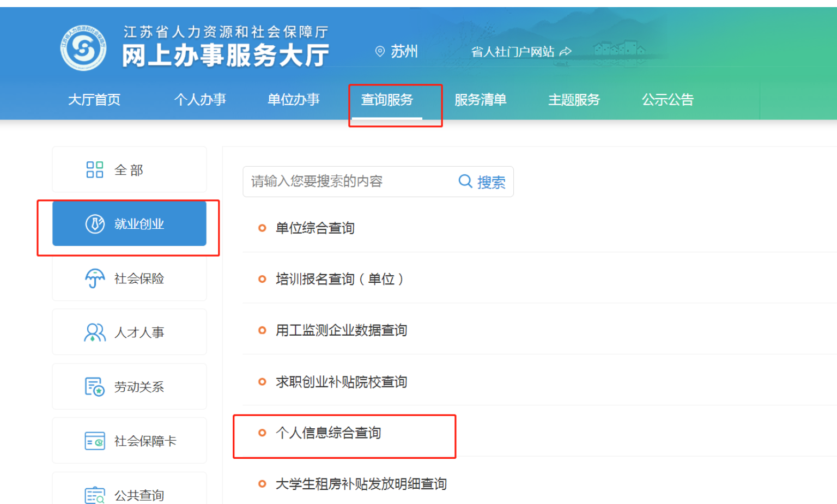
Task: Focus the search content input field
Action: (349, 181)
